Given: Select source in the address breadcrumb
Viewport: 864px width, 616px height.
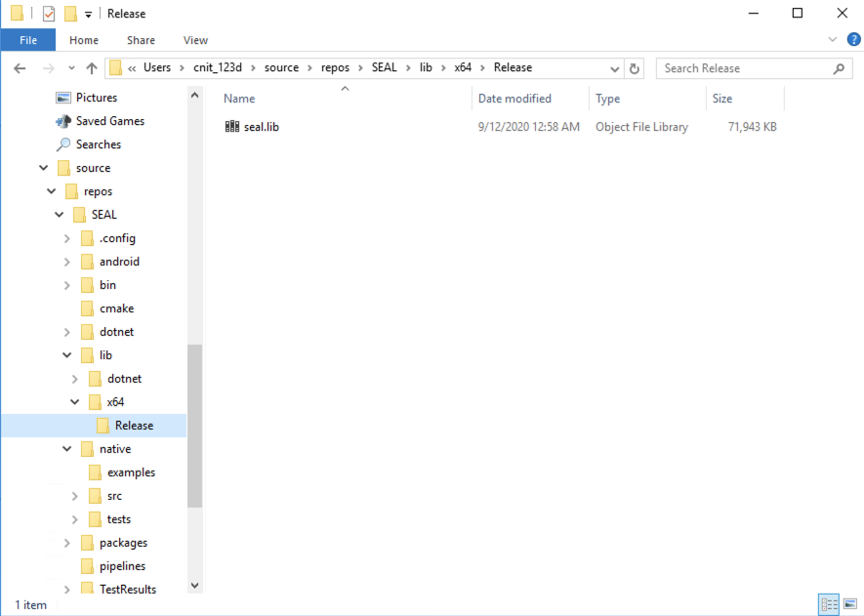Looking at the screenshot, I should 281,67.
